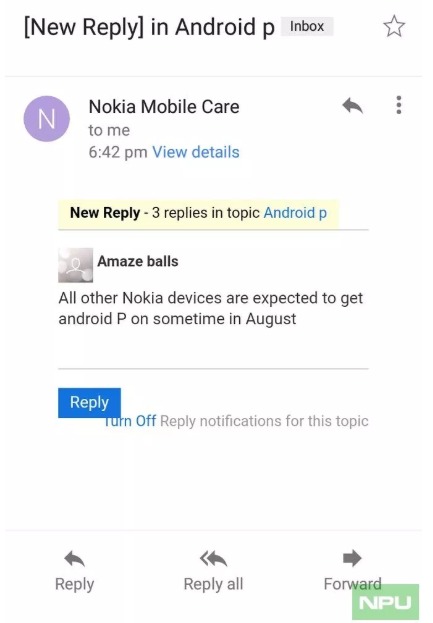Tap the NPU watermark logo
Screen dimensions: 433x623
(x=385, y=602)
